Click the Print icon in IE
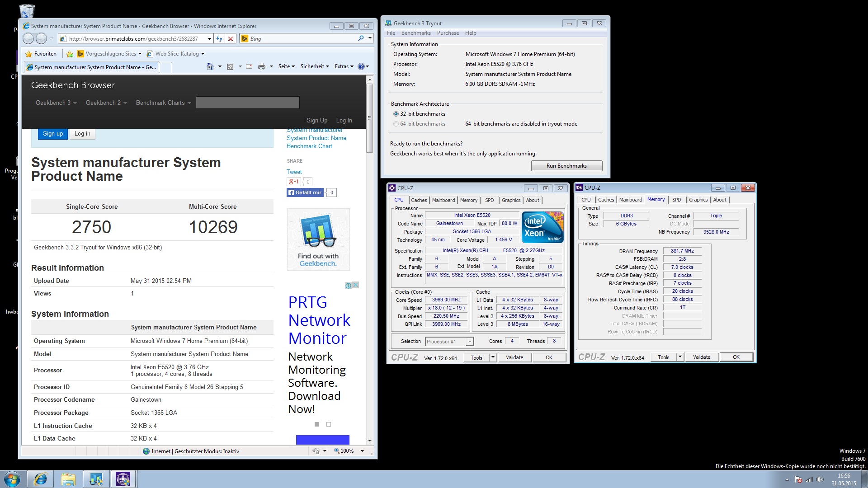This screenshot has width=868, height=488. [262, 66]
